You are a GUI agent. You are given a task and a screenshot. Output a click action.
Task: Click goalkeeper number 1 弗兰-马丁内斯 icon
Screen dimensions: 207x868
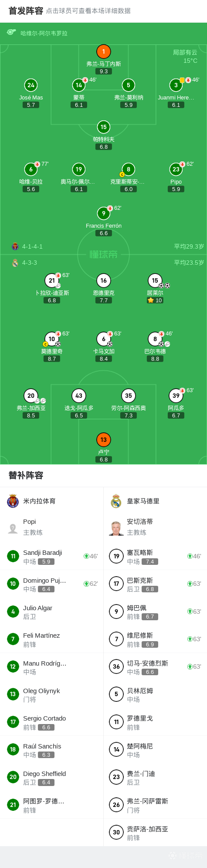103,51
